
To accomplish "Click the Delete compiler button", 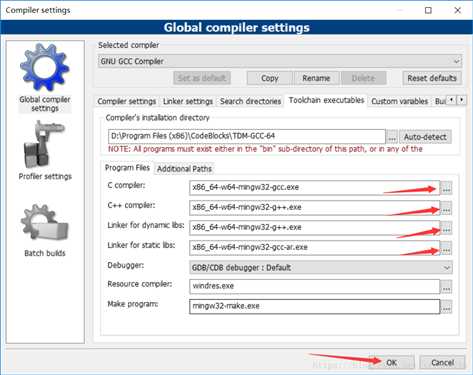I will pos(363,78).
